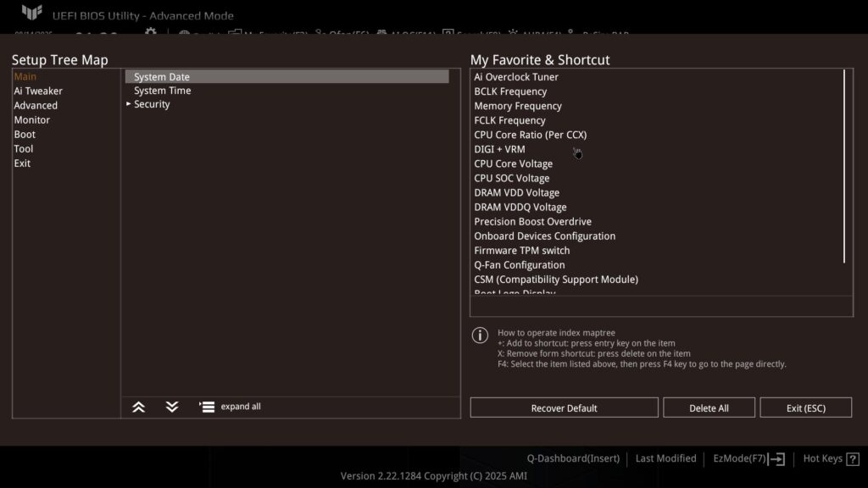Viewport: 868px width, 488px height.
Task: Select DRAM VDDQ Voltage shortcut
Action: coord(520,207)
